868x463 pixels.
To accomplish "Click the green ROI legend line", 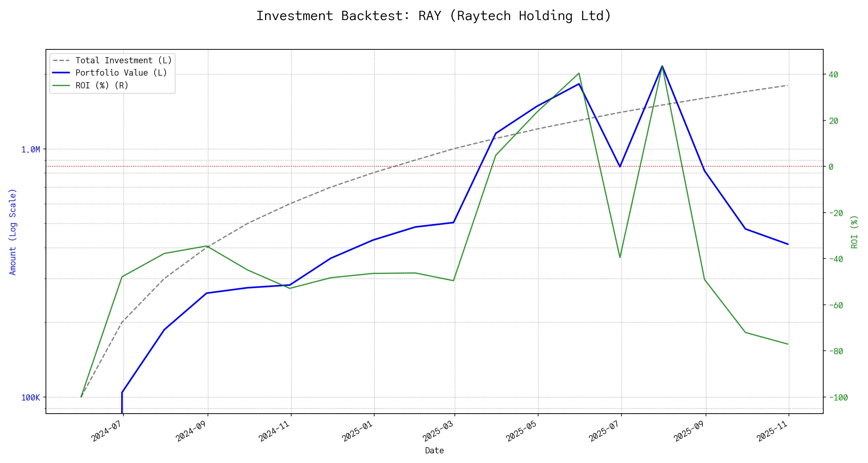I will coord(61,85).
